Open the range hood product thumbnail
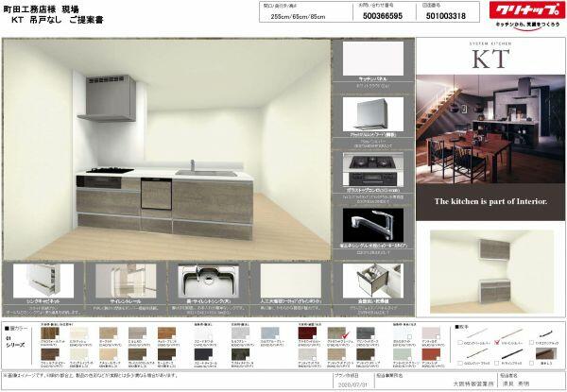Viewport: 567px width, 392px height. (x=373, y=114)
